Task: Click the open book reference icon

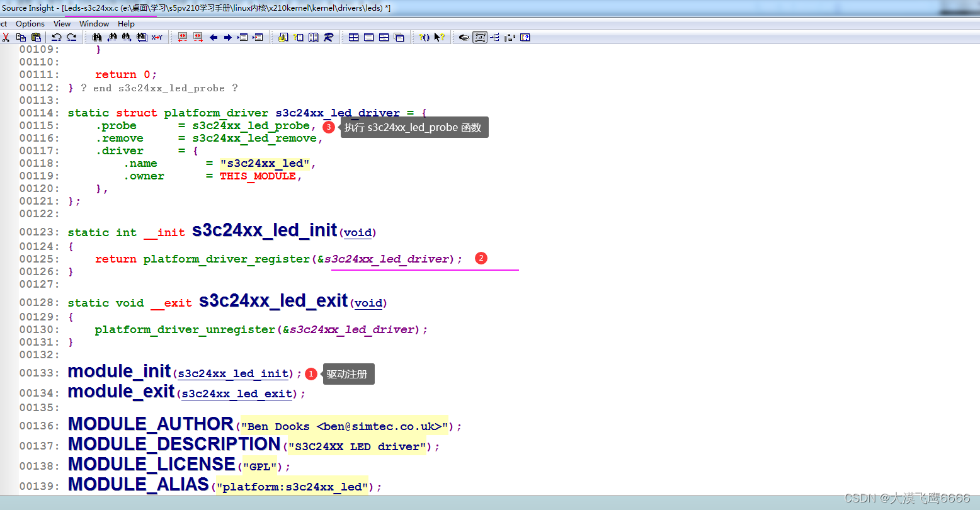Action: click(314, 37)
